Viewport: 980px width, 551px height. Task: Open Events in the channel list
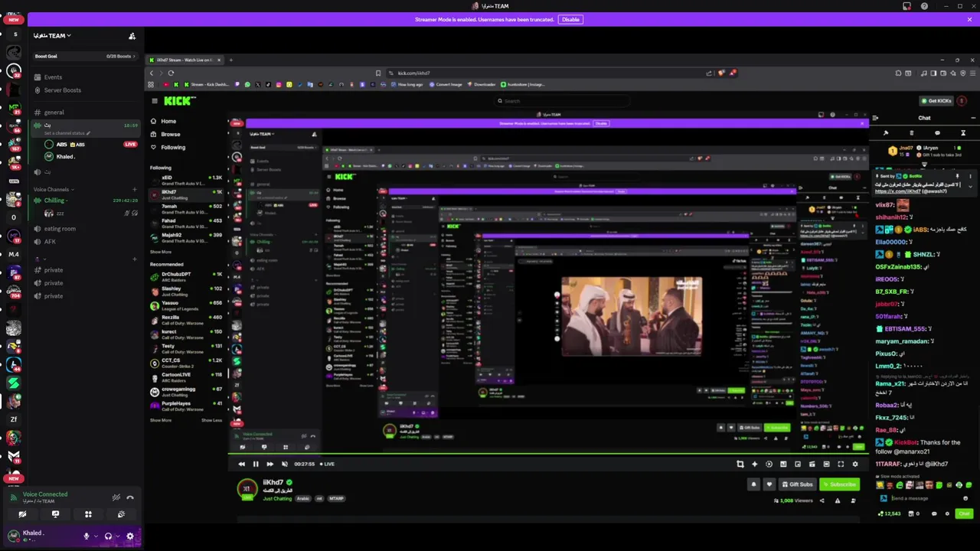[53, 77]
